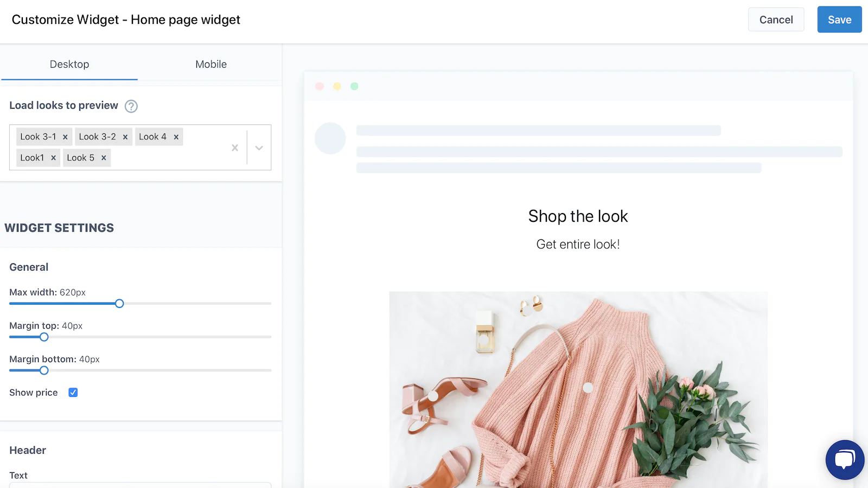Viewport: 868px width, 488px height.
Task: Open the chat support bubble
Action: [x=845, y=460]
